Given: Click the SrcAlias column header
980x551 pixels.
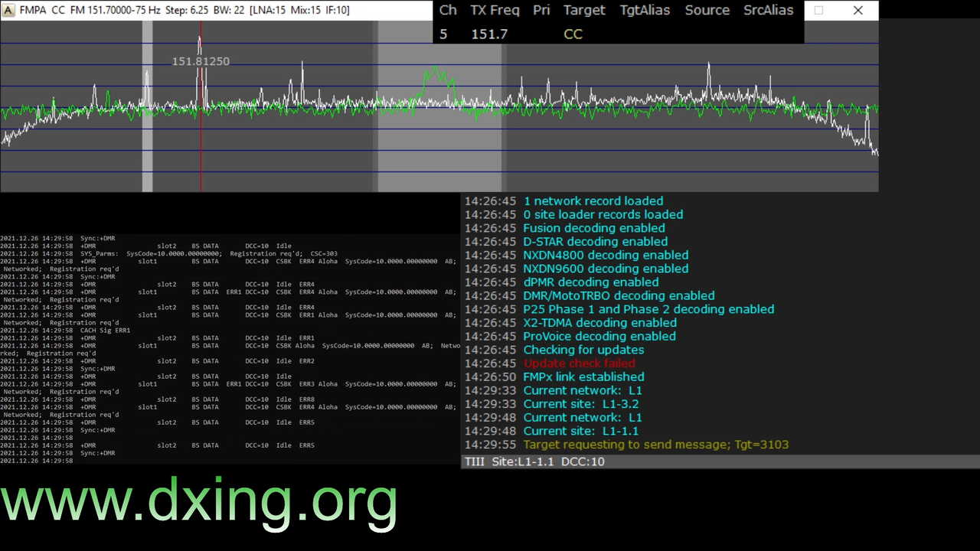Looking at the screenshot, I should 768,10.
